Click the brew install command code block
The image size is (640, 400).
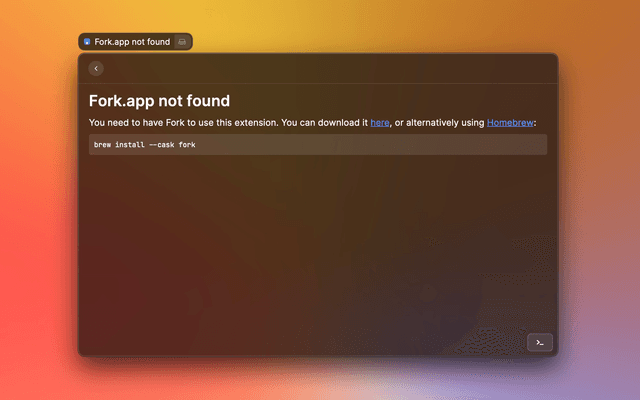[317, 145]
